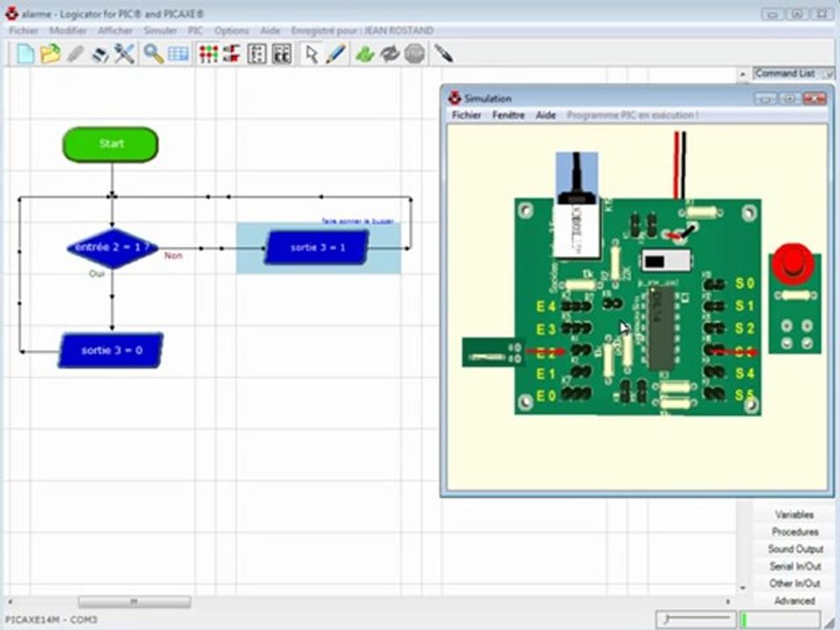Open the Variables command group

point(794,514)
